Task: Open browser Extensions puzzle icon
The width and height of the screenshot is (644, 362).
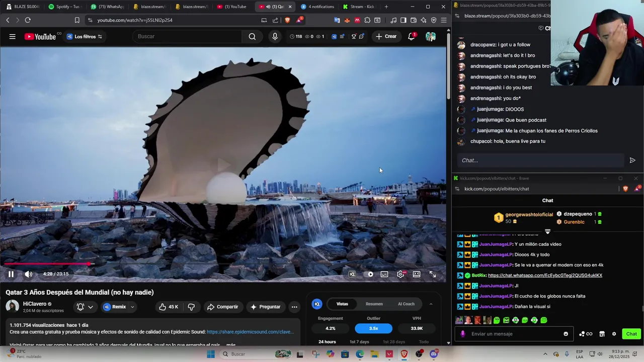Action: [x=367, y=20]
